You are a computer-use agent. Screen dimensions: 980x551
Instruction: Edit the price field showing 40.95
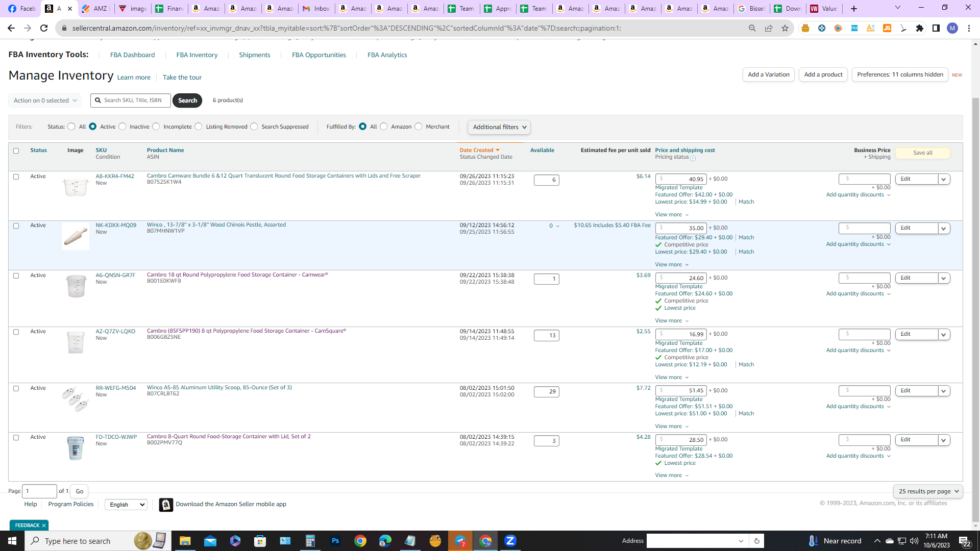(x=681, y=179)
